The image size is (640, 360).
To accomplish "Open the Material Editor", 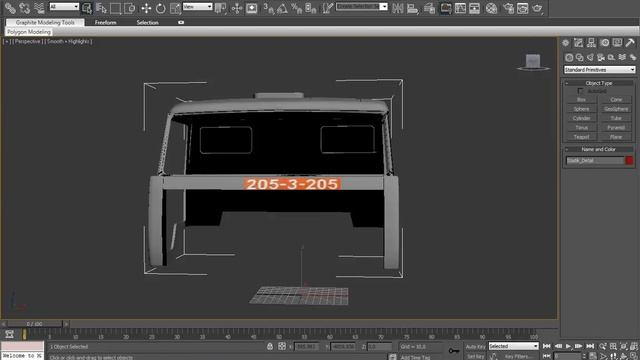I will (x=491, y=8).
